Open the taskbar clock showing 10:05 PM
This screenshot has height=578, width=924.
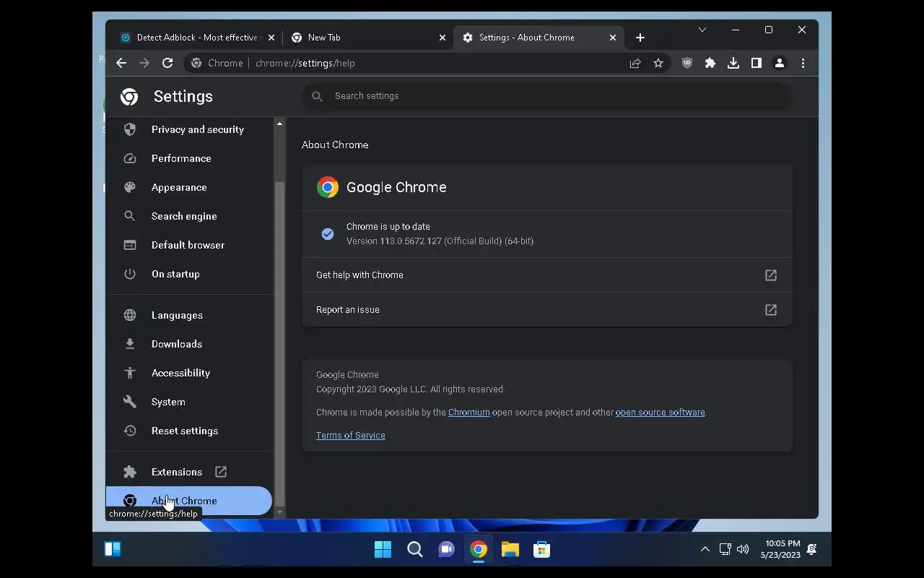pyautogui.click(x=780, y=549)
